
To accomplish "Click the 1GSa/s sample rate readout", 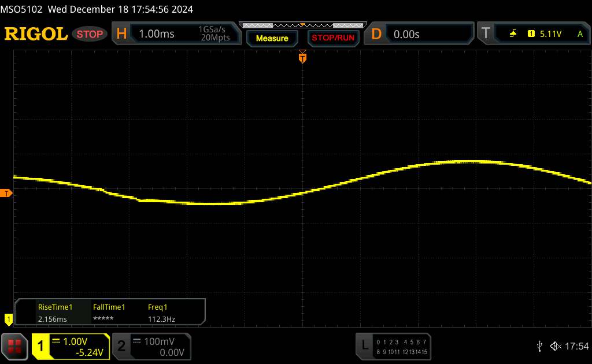I will click(212, 29).
